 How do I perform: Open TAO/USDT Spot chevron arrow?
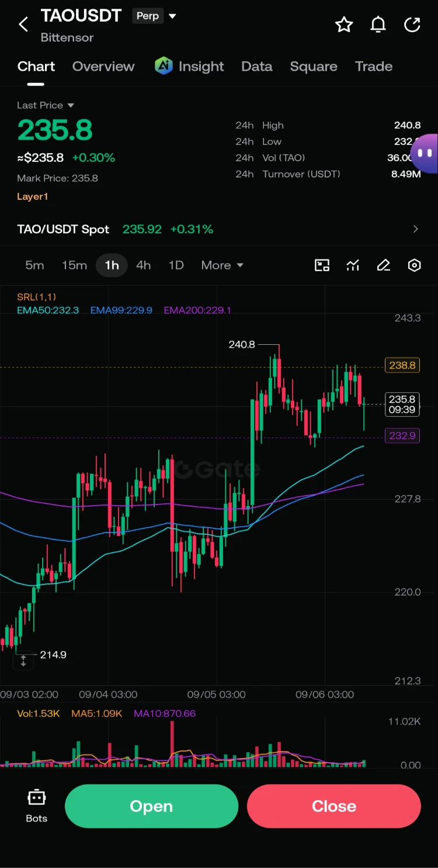coord(416,229)
